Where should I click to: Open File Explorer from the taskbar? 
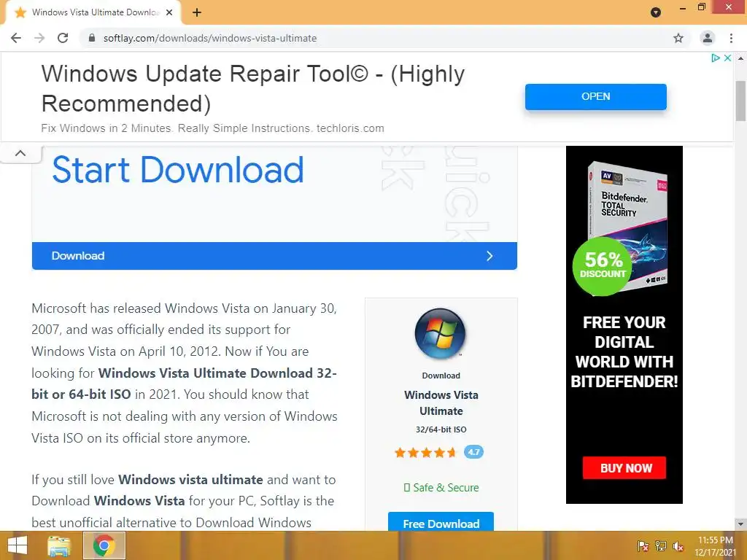(59, 545)
